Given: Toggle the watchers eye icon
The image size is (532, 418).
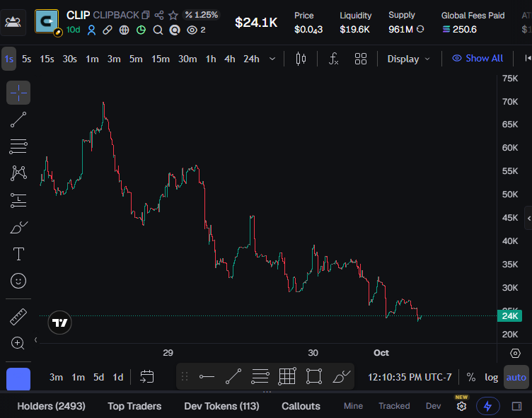Looking at the screenshot, I should click(x=192, y=30).
